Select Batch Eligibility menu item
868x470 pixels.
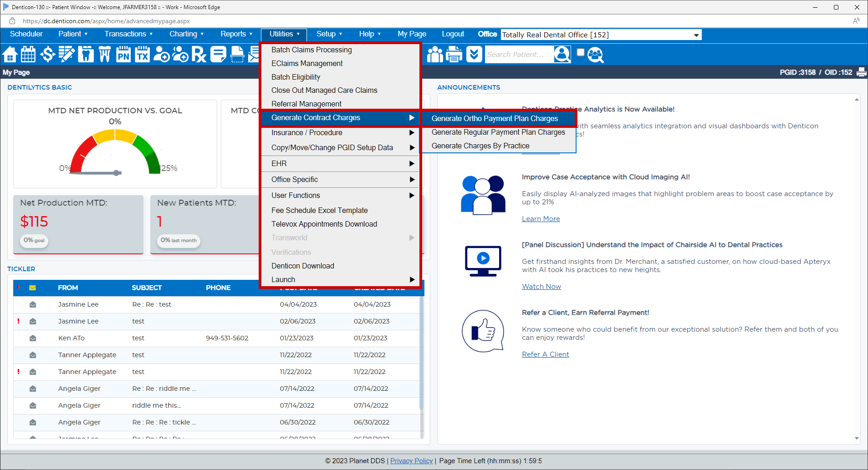[340, 77]
